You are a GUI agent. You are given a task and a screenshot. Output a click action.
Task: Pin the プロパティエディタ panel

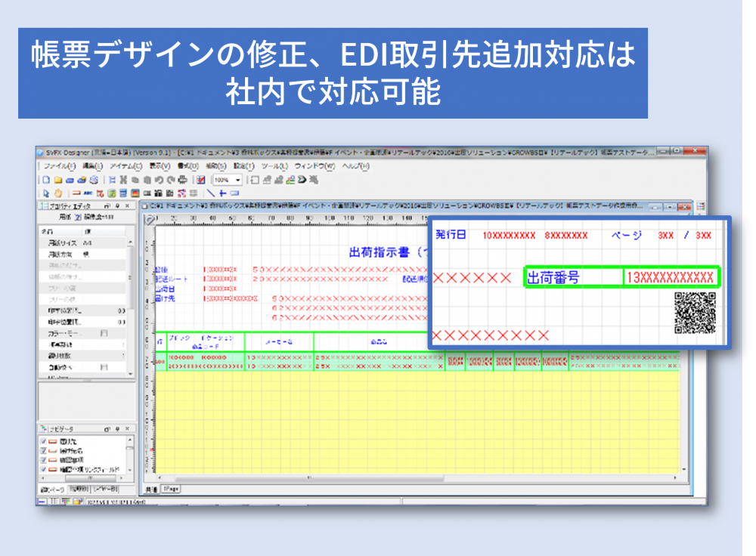[117, 205]
